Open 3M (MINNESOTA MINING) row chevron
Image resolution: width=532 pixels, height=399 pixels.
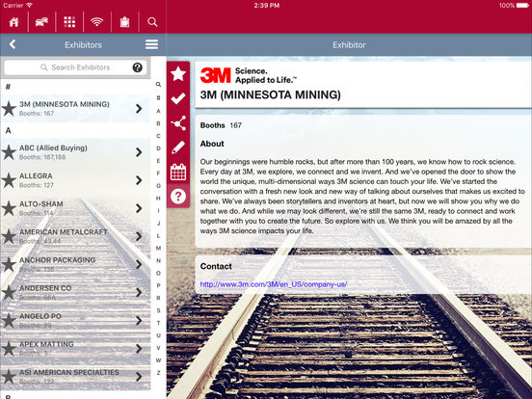pos(139,109)
